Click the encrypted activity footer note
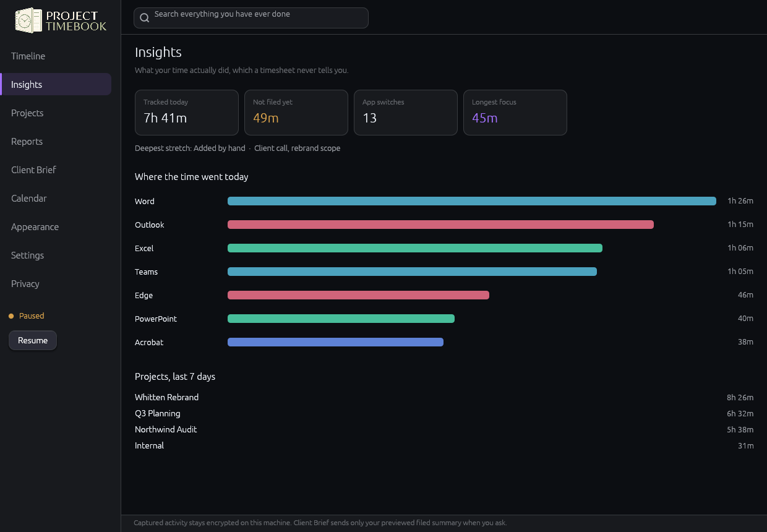The image size is (767, 532). coord(320,523)
